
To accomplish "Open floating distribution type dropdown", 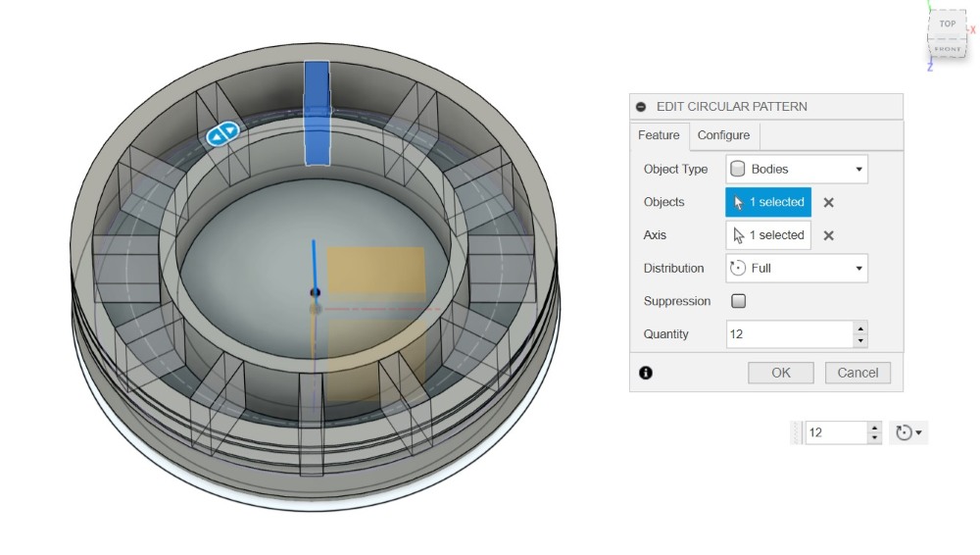I will tap(908, 432).
